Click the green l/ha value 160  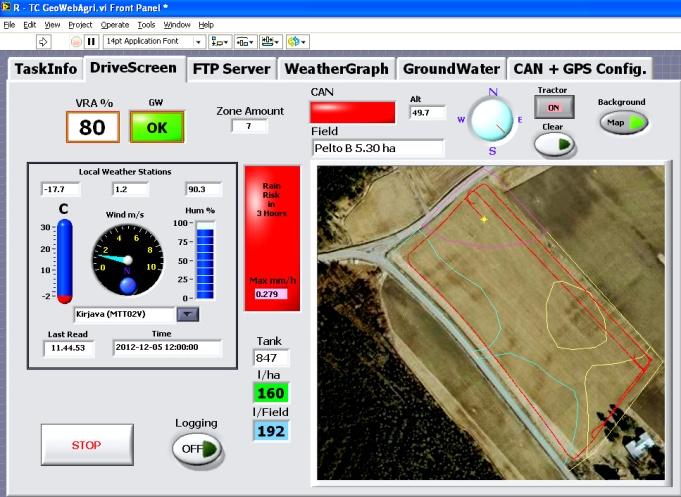[271, 393]
